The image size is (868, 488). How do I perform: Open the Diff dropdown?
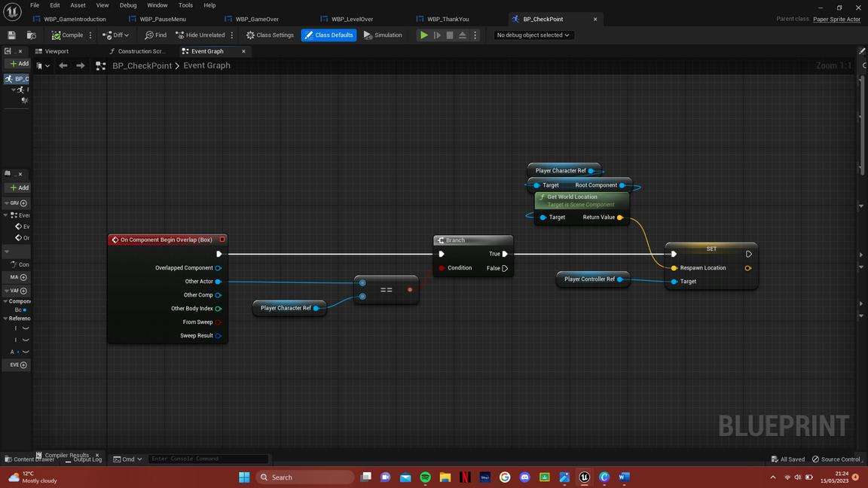116,35
